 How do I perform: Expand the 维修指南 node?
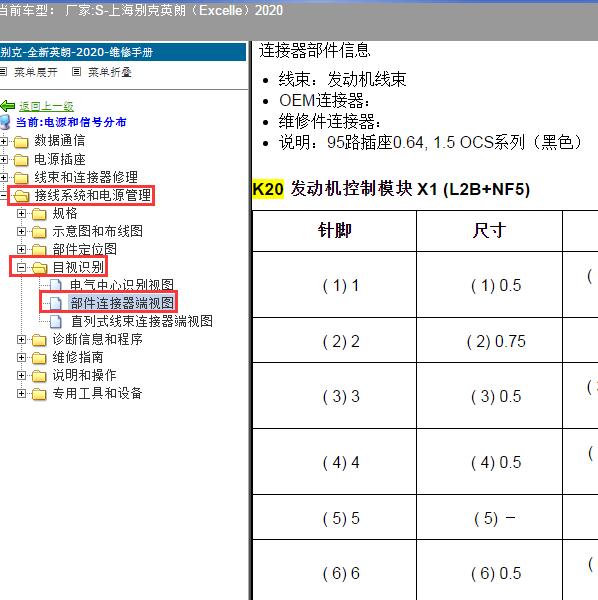(21, 357)
